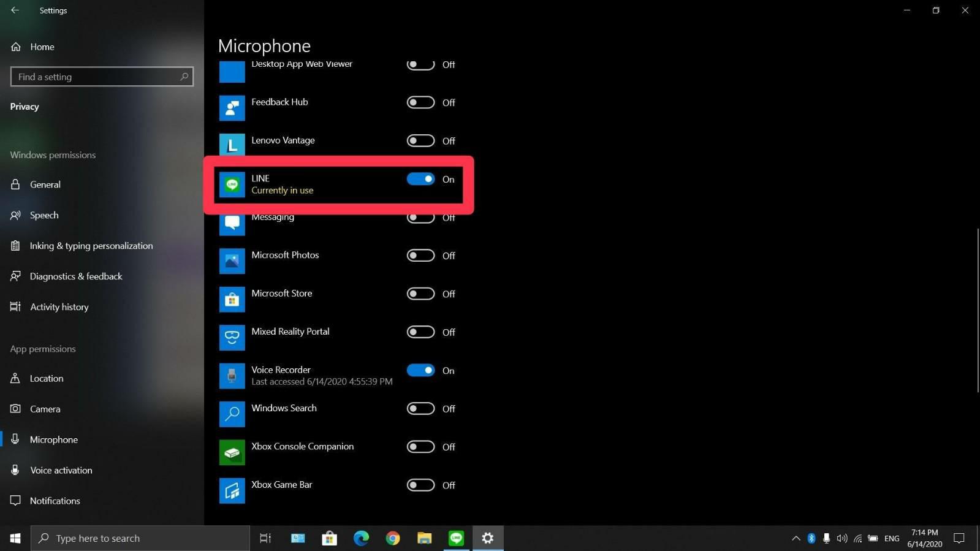Click the Windows Search app icon
The width and height of the screenshot is (980, 551).
point(232,414)
